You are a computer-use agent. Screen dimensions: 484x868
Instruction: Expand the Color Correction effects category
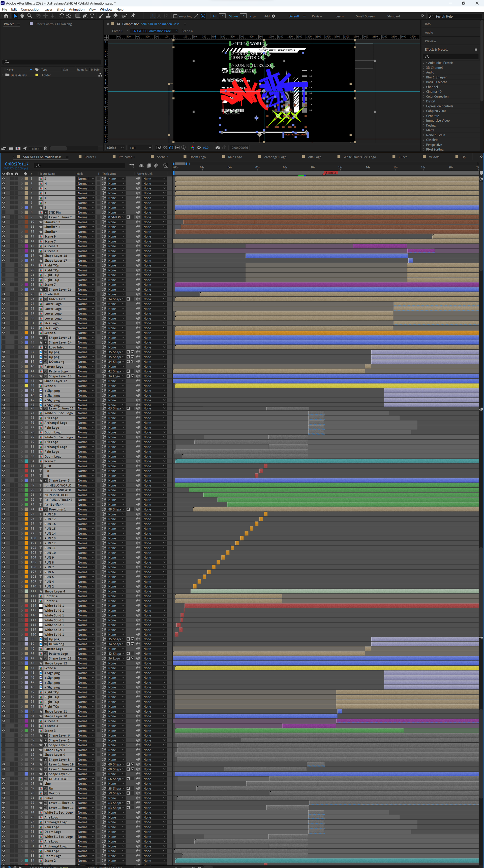click(424, 96)
